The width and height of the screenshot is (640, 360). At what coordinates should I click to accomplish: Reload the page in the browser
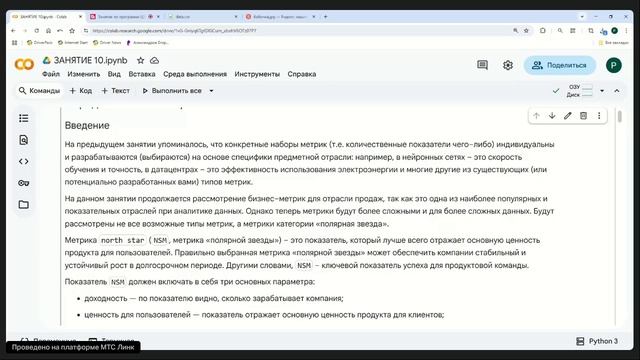tap(37, 31)
